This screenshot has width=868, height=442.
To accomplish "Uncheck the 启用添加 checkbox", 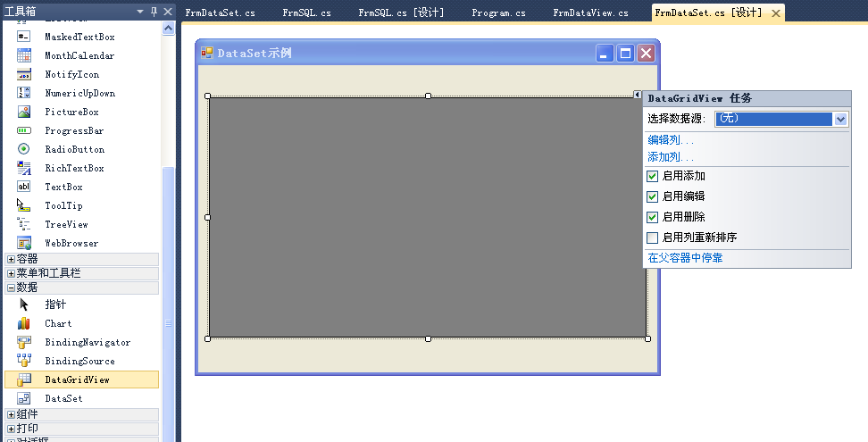I will [653, 177].
